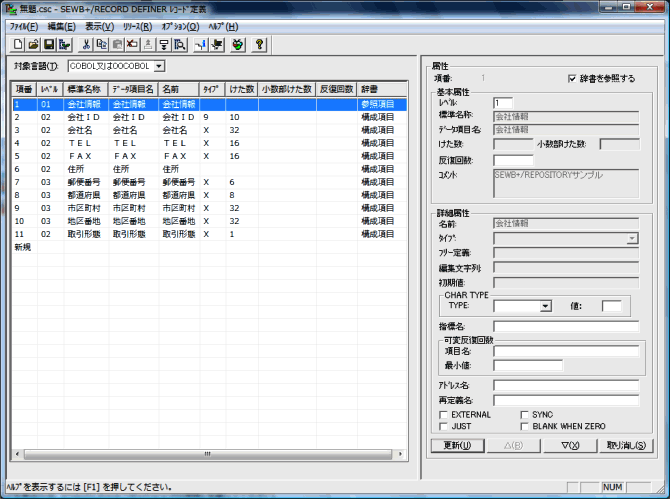Click the Save floppy disk icon
The width and height of the screenshot is (670, 499).
pyautogui.click(x=49, y=44)
